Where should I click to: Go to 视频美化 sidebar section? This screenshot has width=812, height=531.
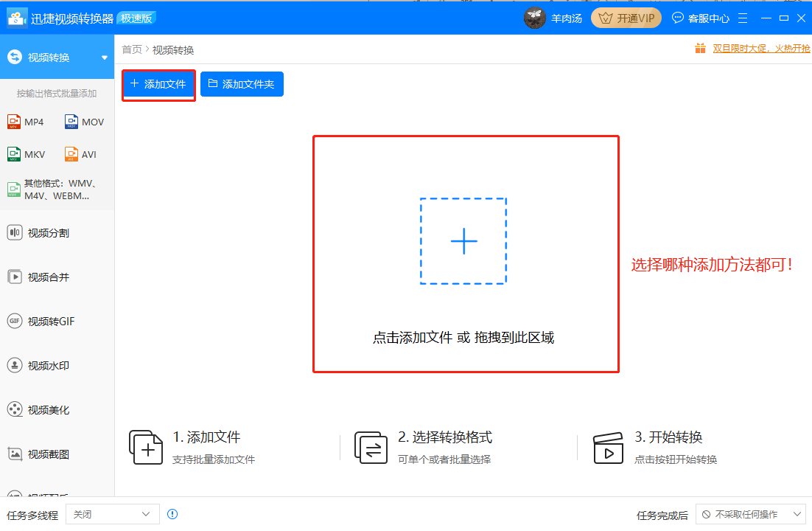57,409
